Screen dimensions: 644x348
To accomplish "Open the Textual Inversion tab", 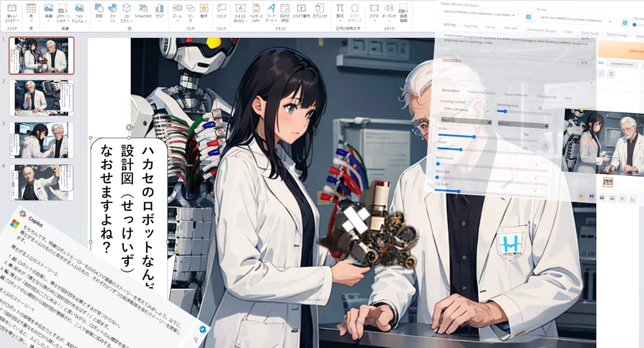I will 481,93.
